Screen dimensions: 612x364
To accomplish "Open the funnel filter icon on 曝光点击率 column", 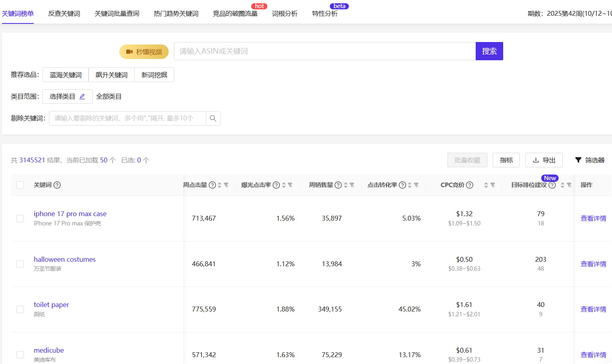I will click(x=290, y=185).
